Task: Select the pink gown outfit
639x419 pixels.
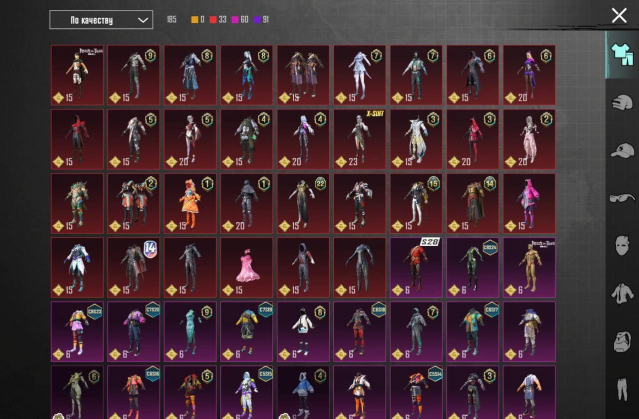Action: click(x=247, y=267)
